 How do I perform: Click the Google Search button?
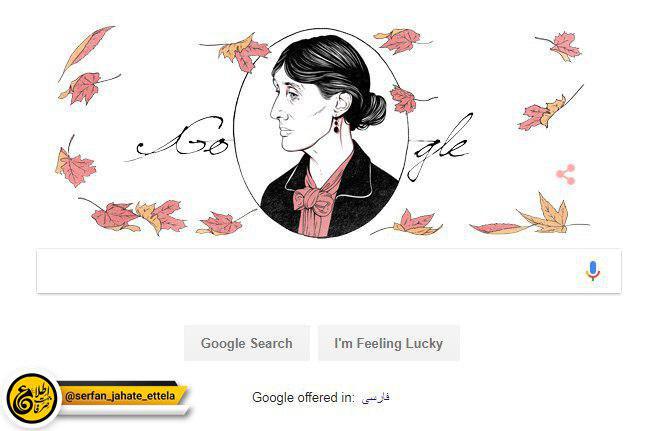(247, 343)
